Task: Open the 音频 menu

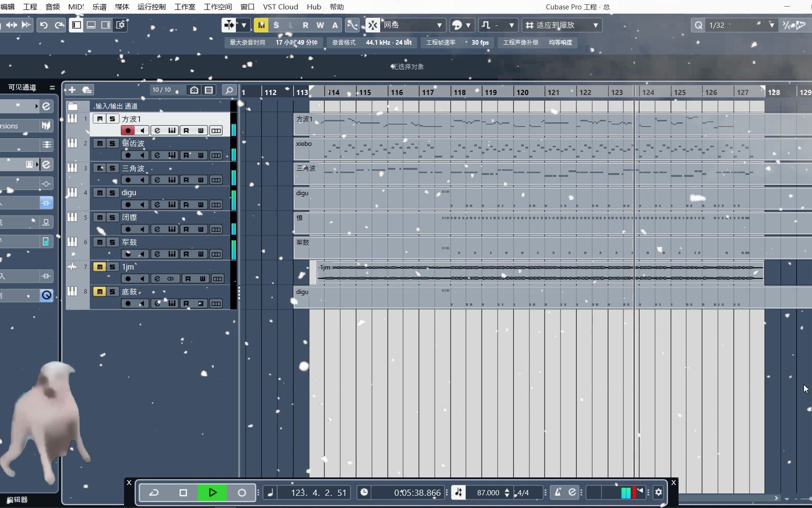Action: [x=53, y=7]
